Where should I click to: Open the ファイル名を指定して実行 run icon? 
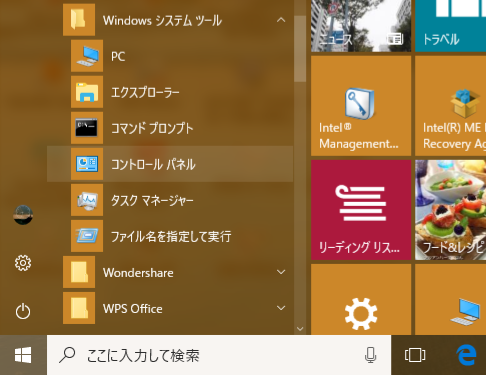pyautogui.click(x=87, y=236)
